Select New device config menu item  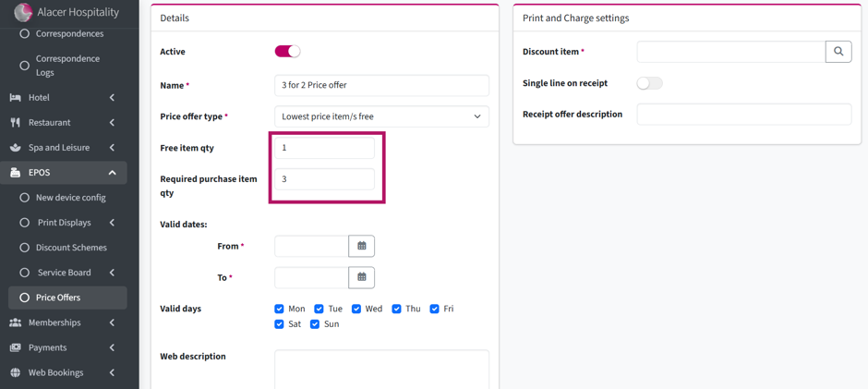(71, 198)
